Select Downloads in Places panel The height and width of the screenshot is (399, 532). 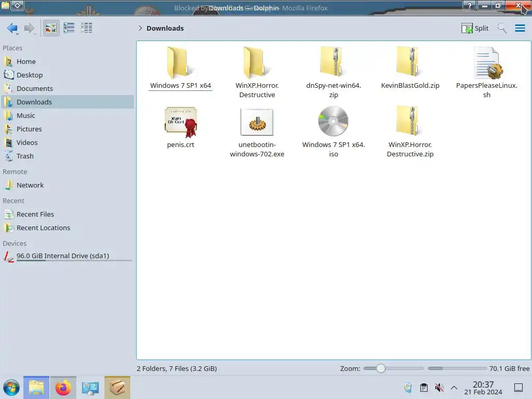67,102
